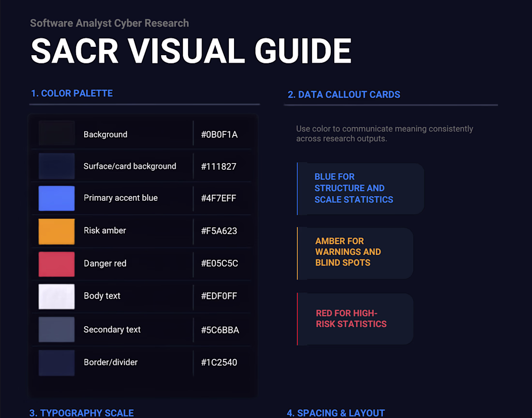
Task: Select the hex value #1C2540
Action: click(219, 362)
